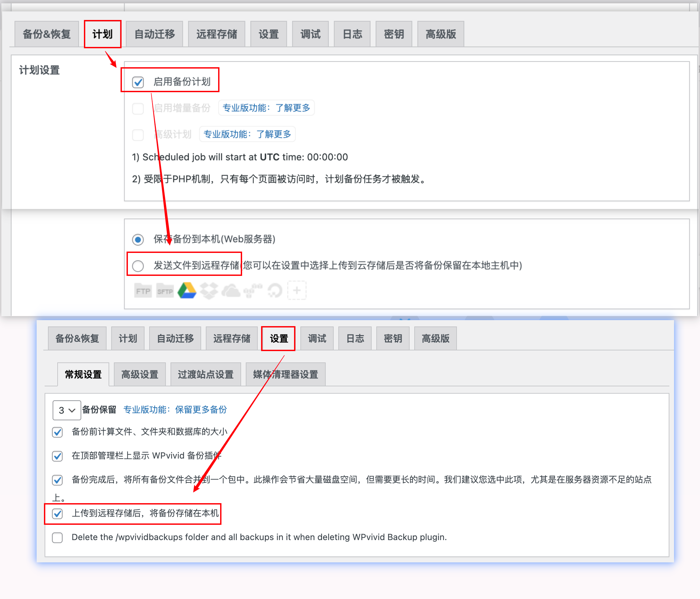Switch to 远程存储 tab in the lower window

tap(232, 338)
